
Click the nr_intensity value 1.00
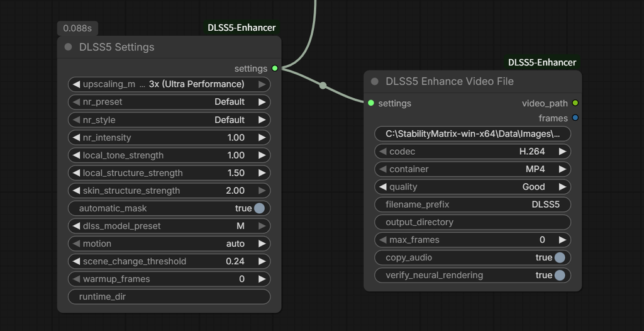236,138
